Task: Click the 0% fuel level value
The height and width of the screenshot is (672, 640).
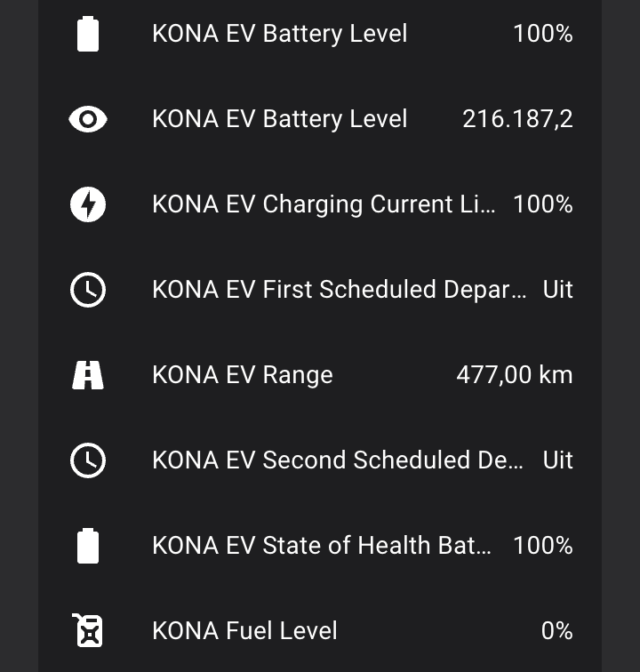Action: pyautogui.click(x=556, y=631)
